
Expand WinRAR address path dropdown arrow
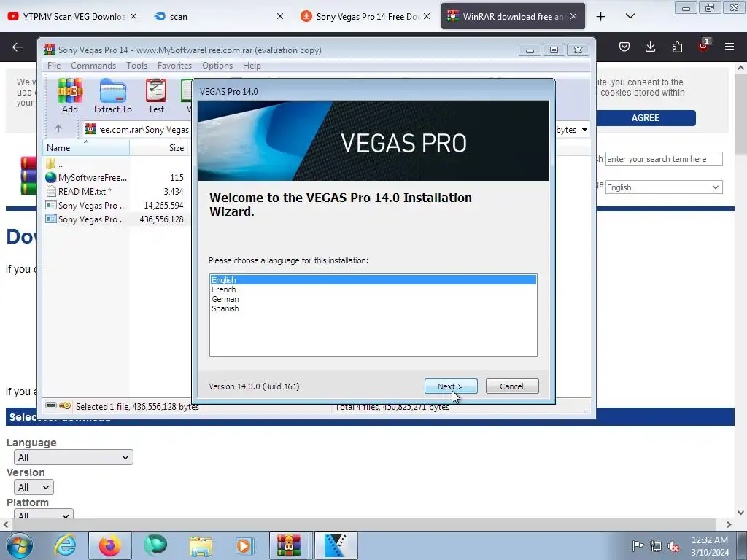coord(584,130)
